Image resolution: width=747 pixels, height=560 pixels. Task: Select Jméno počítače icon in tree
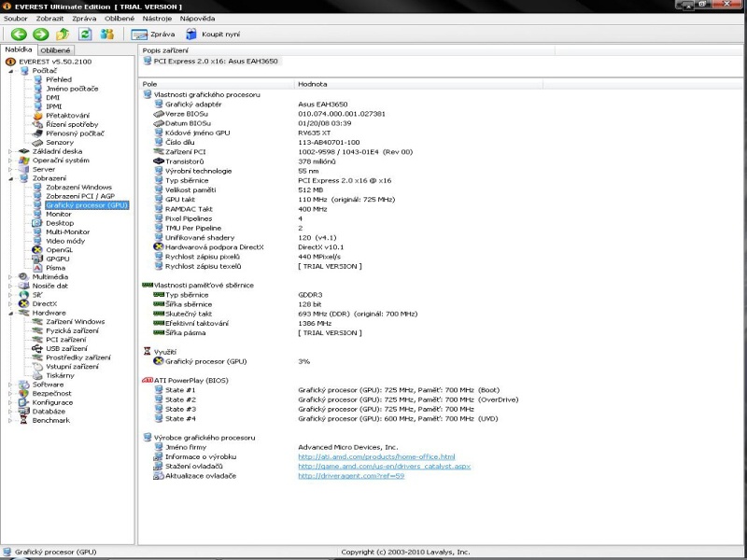pyautogui.click(x=37, y=89)
